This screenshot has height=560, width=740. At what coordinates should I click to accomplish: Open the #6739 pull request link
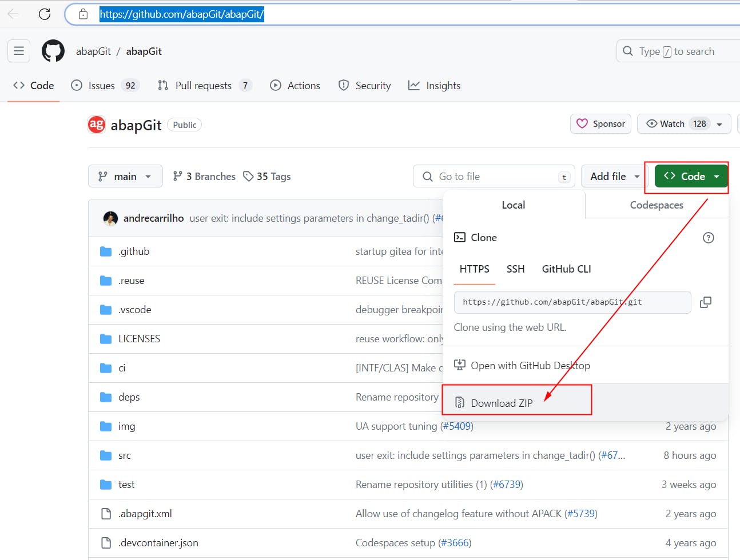tap(506, 485)
